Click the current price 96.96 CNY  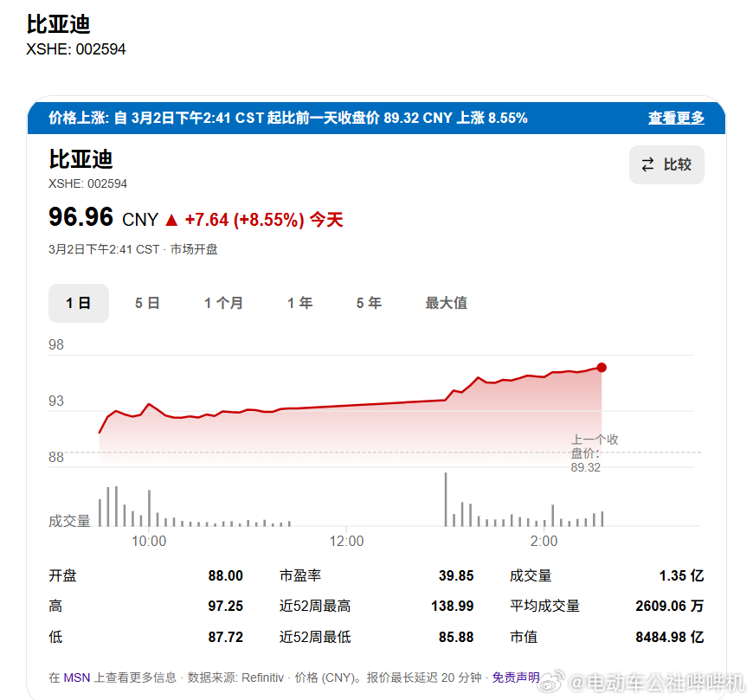(103, 218)
